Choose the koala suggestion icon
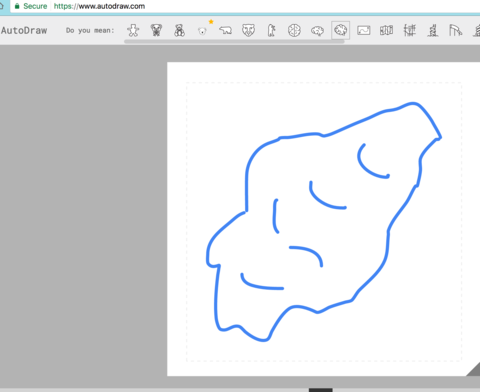Image resolution: width=480 pixels, height=392 pixels. coord(156,30)
